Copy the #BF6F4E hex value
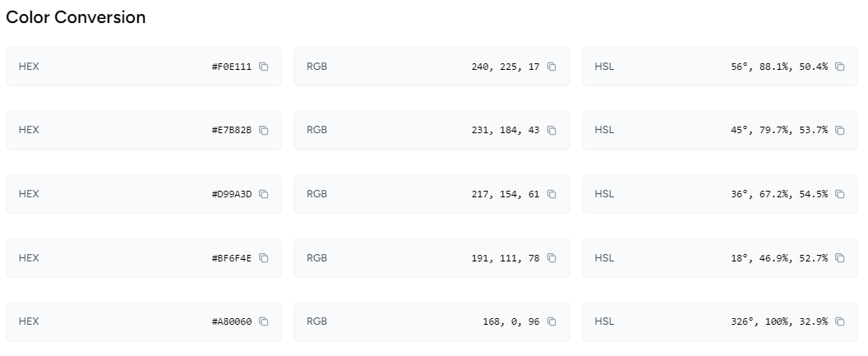The height and width of the screenshot is (356, 868). click(x=264, y=258)
